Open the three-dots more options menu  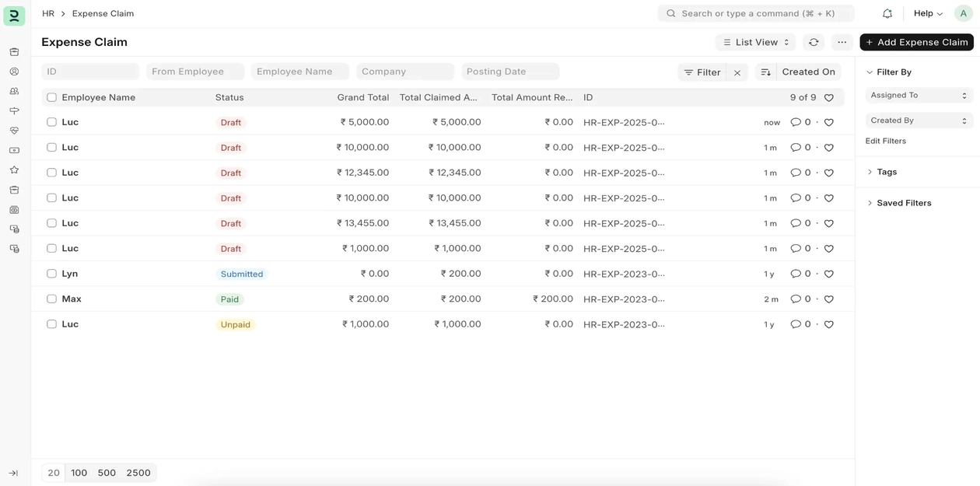[842, 42]
